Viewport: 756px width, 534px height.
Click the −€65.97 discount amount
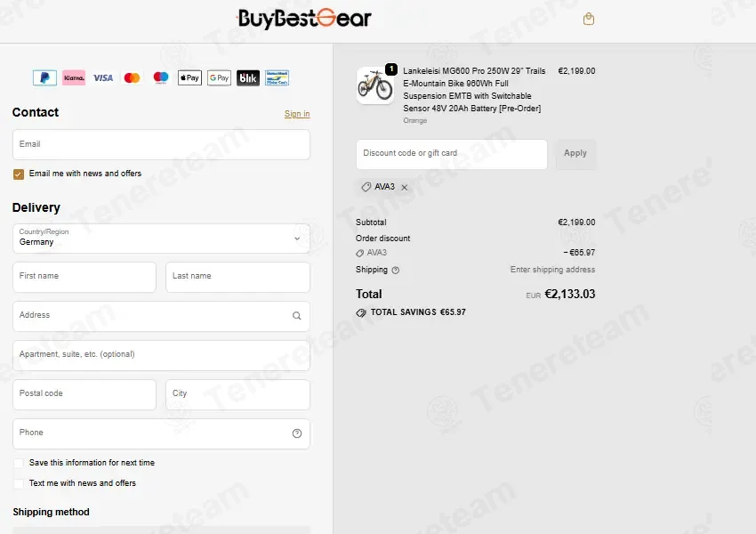(579, 252)
